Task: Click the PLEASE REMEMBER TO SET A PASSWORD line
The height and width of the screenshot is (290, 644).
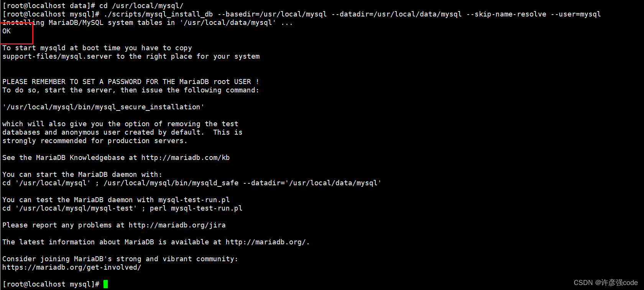Action: [x=131, y=82]
